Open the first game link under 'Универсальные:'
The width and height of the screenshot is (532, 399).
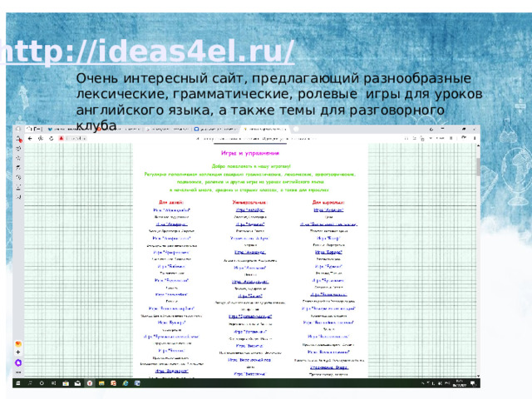[250, 210]
